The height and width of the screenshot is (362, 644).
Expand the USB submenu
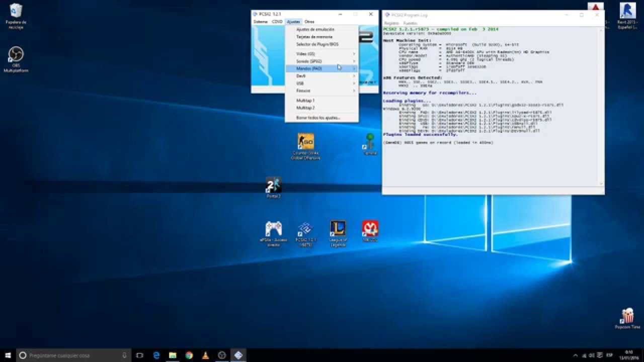point(321,83)
